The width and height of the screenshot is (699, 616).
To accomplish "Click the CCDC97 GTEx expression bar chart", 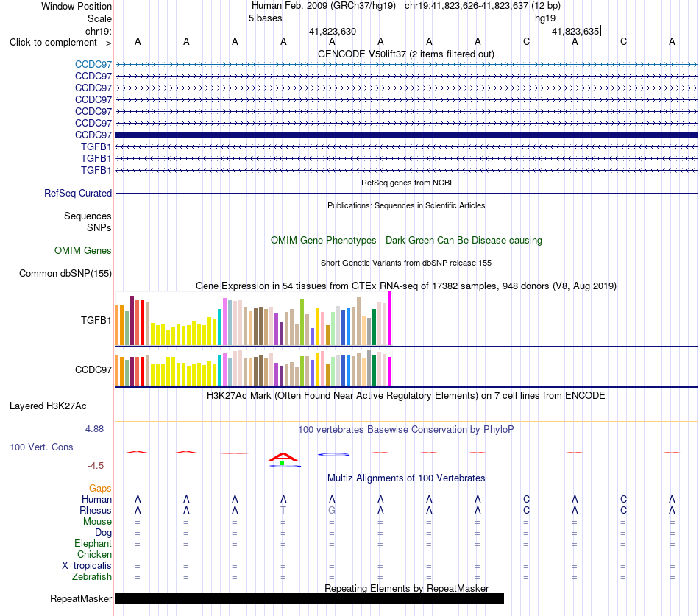I will 253,368.
